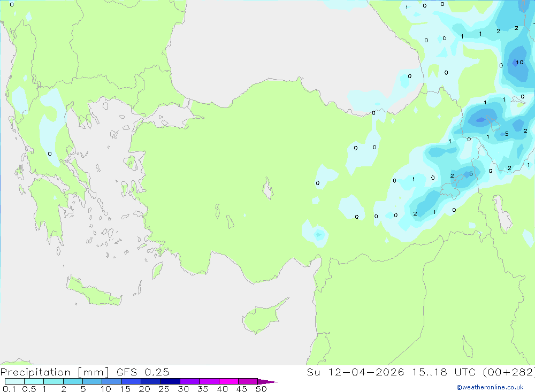Open the weatheronline.co.uk copyright link
The height and width of the screenshot is (392, 535).
[x=490, y=387]
